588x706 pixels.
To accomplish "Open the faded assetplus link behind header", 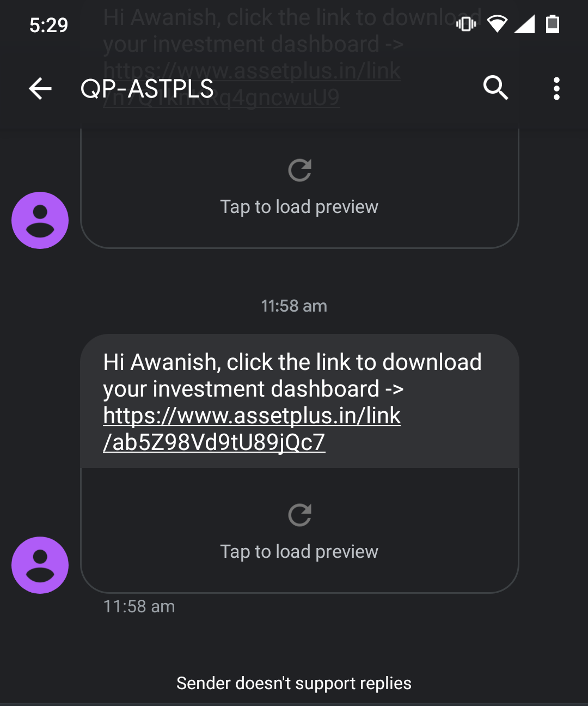I will point(252,84).
